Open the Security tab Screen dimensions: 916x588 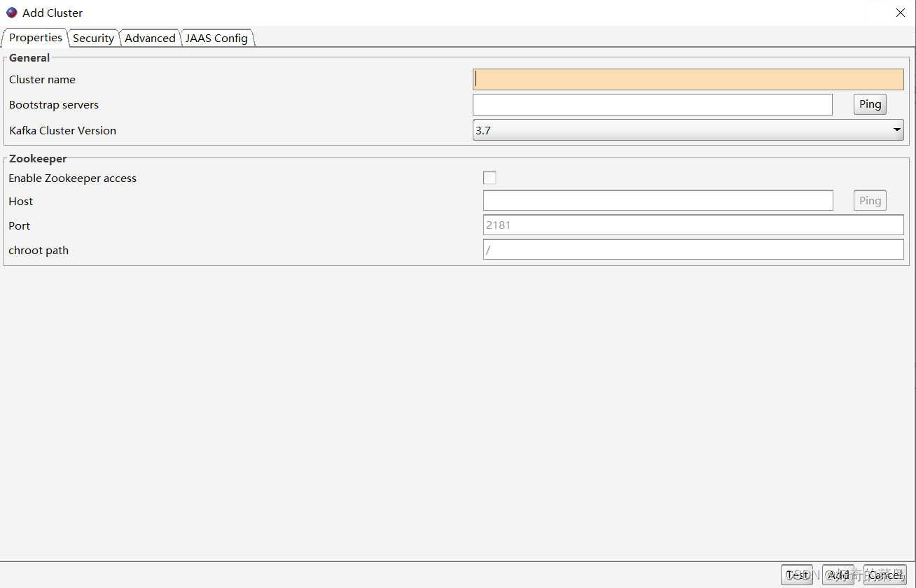tap(93, 38)
